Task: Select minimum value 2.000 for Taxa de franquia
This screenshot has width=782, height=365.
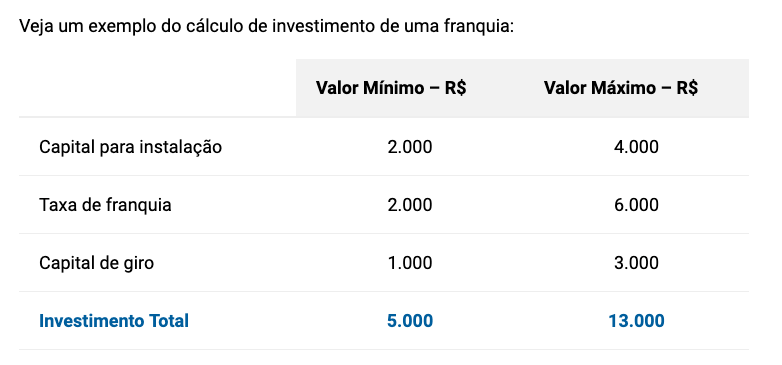Action: [410, 205]
